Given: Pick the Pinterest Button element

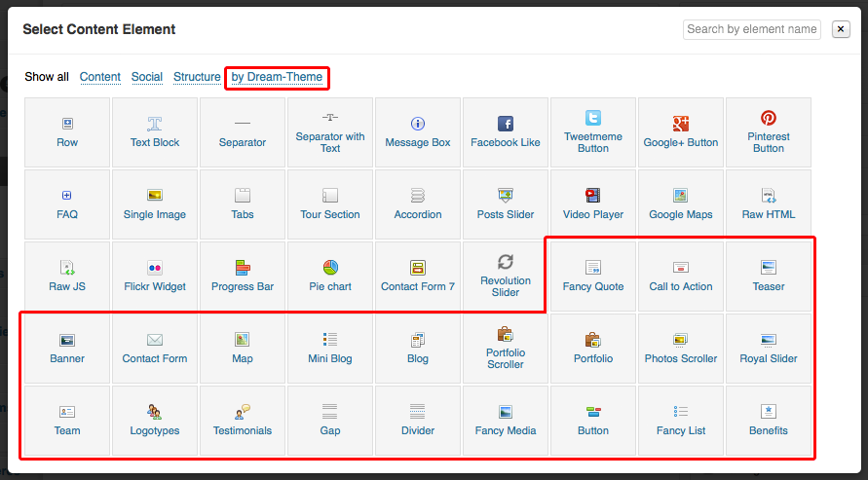Looking at the screenshot, I should (768, 132).
